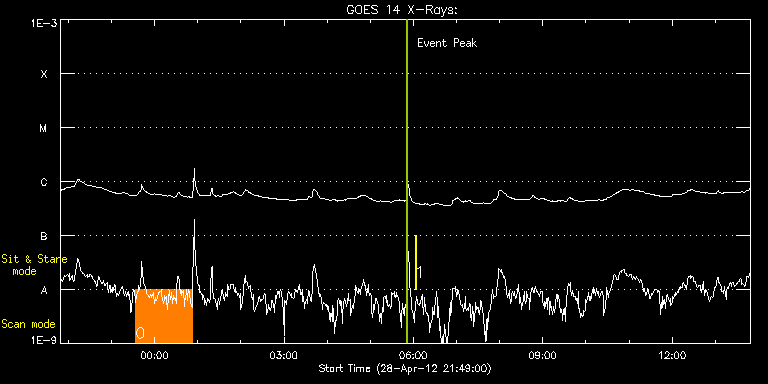Click the 12:00 time tick label

pyautogui.click(x=672, y=355)
